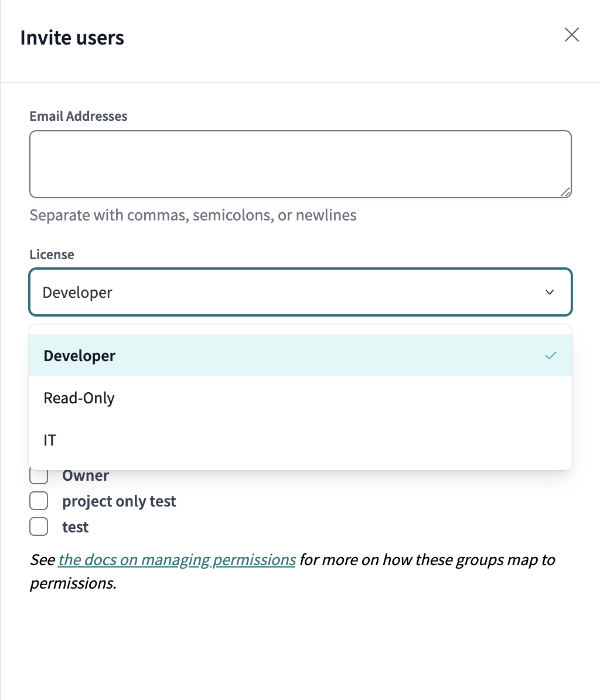Enable the project only test group
Image resolution: width=600 pixels, height=700 pixels.
click(x=38, y=501)
